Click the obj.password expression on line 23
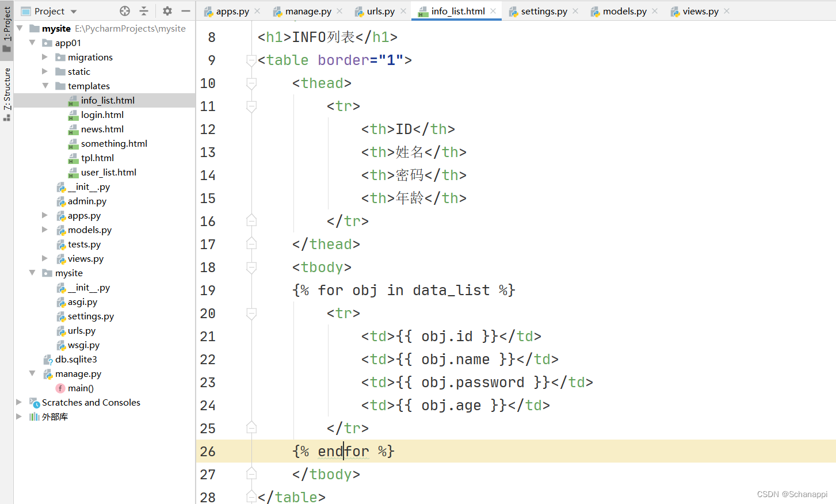 pyautogui.click(x=473, y=382)
